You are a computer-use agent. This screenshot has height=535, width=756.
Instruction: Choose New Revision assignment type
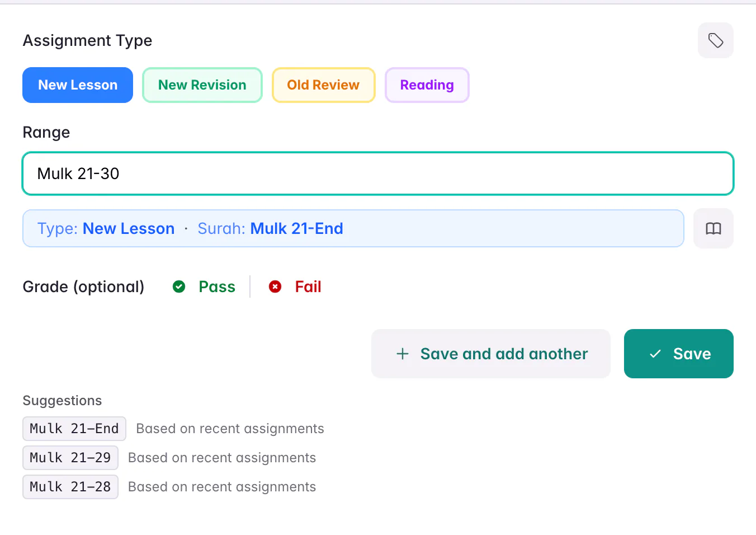[x=202, y=85]
